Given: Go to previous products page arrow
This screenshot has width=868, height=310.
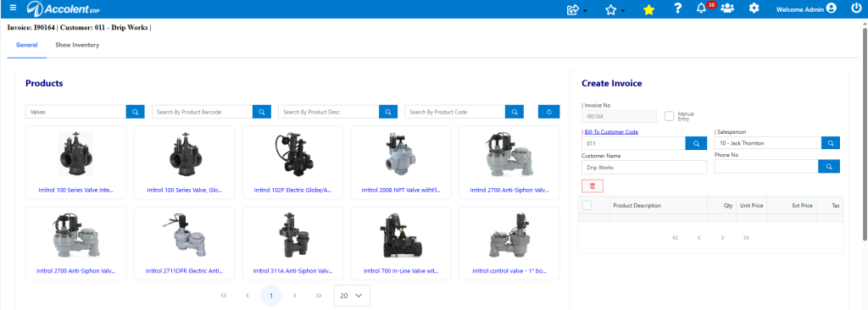Looking at the screenshot, I should (248, 296).
